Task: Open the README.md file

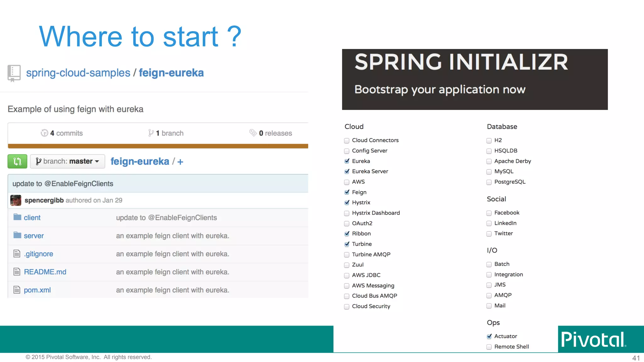Action: (x=45, y=272)
